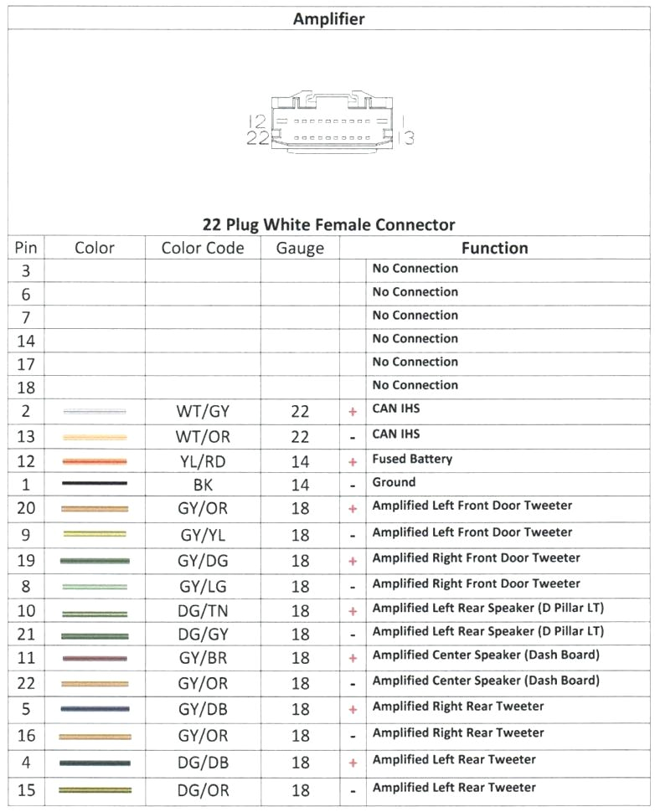Viewport: 655px width, 812px height.
Task: Click the 'Gauge' column header
Action: 300,248
